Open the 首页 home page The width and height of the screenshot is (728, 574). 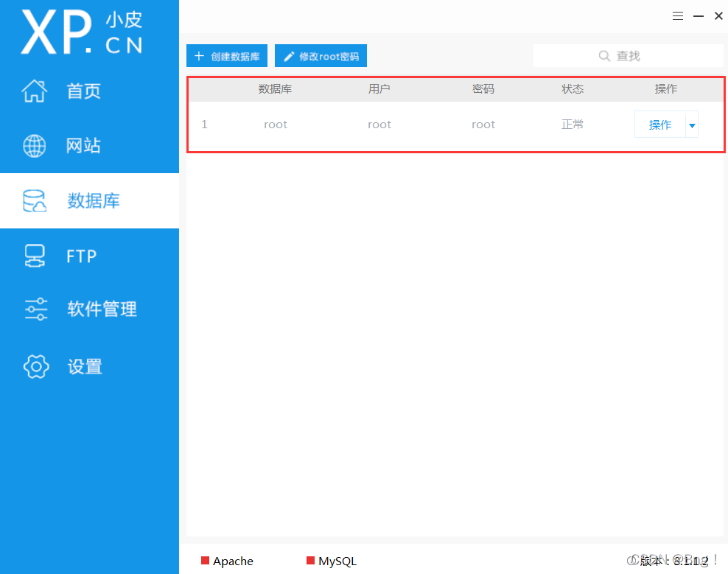(89, 91)
